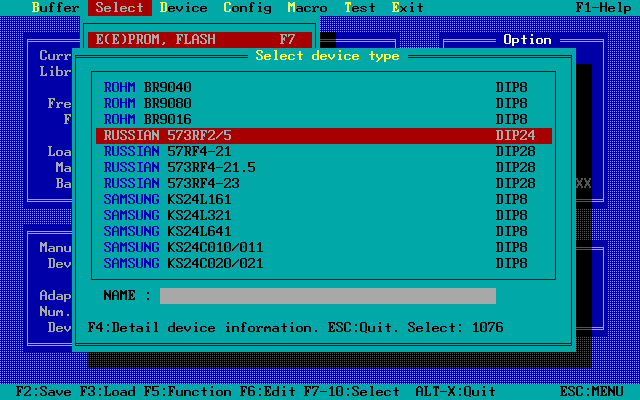Click F1-Help in the top bar
This screenshot has height=400, width=640.
pyautogui.click(x=603, y=8)
